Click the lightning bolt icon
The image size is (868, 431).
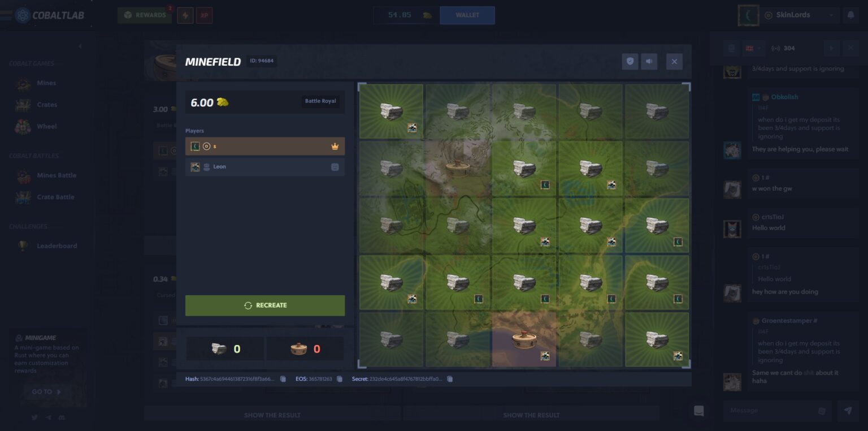(185, 15)
